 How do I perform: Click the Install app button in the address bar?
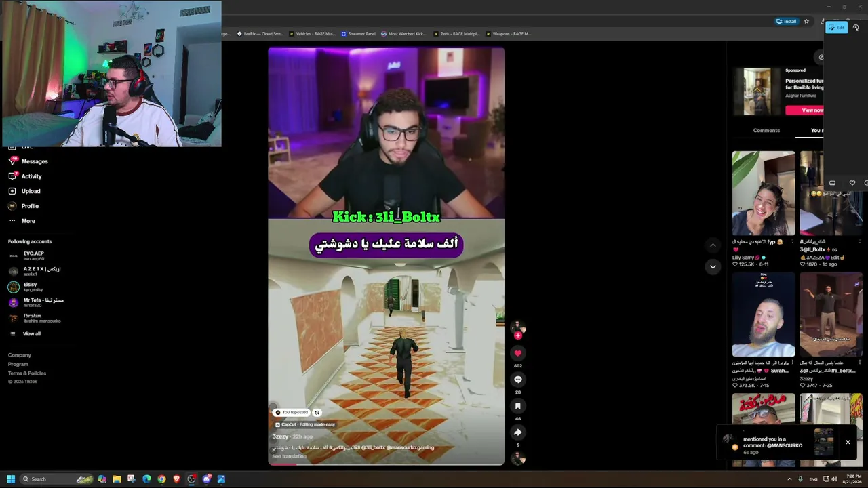[x=787, y=22]
